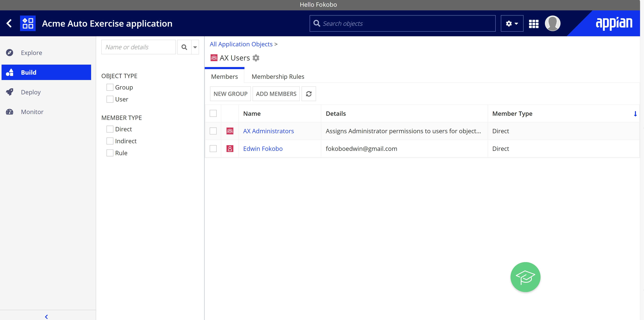Screen dimensions: 644x320
Task: Collapse the sidebar with bottom chevron
Action: [46, 317]
